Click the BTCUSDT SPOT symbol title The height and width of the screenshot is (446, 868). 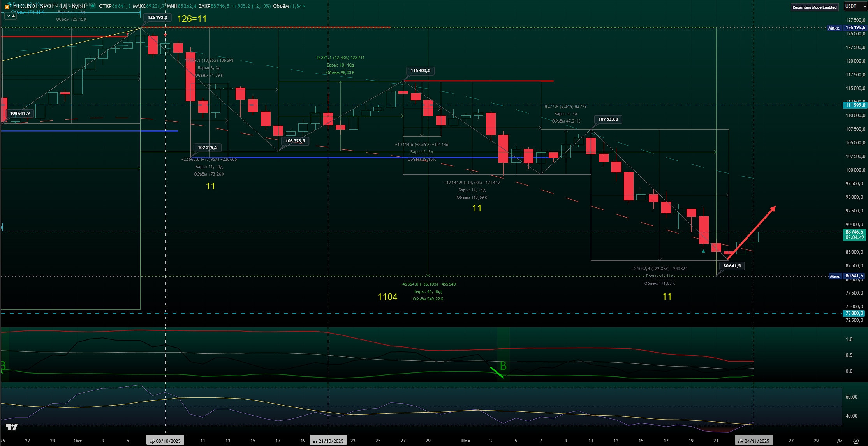34,6
